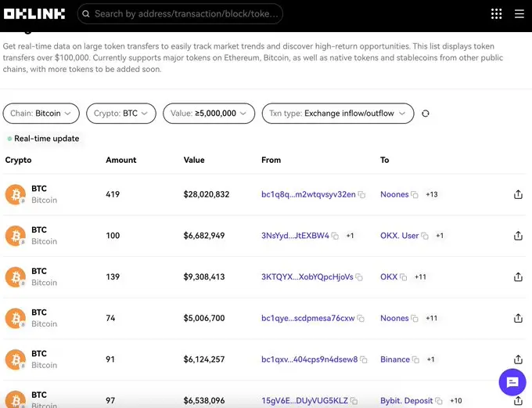This screenshot has height=408, width=532.
Task: Open the apps grid menu icon
Action: pos(496,14)
